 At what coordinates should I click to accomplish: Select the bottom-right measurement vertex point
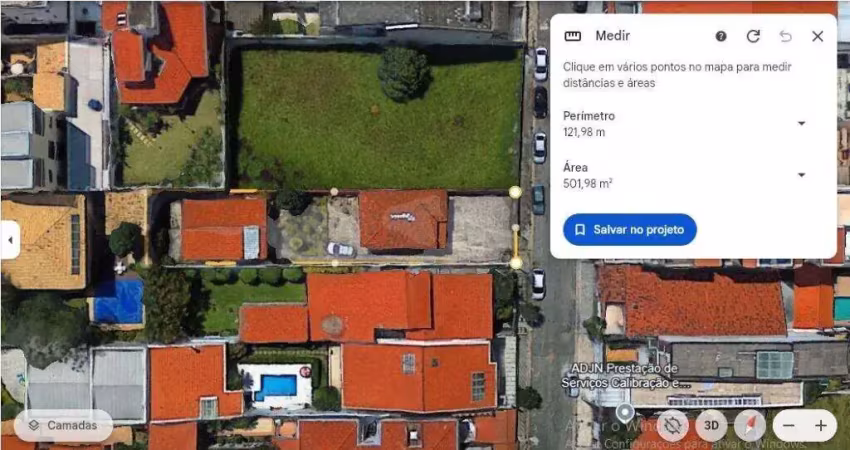click(516, 263)
